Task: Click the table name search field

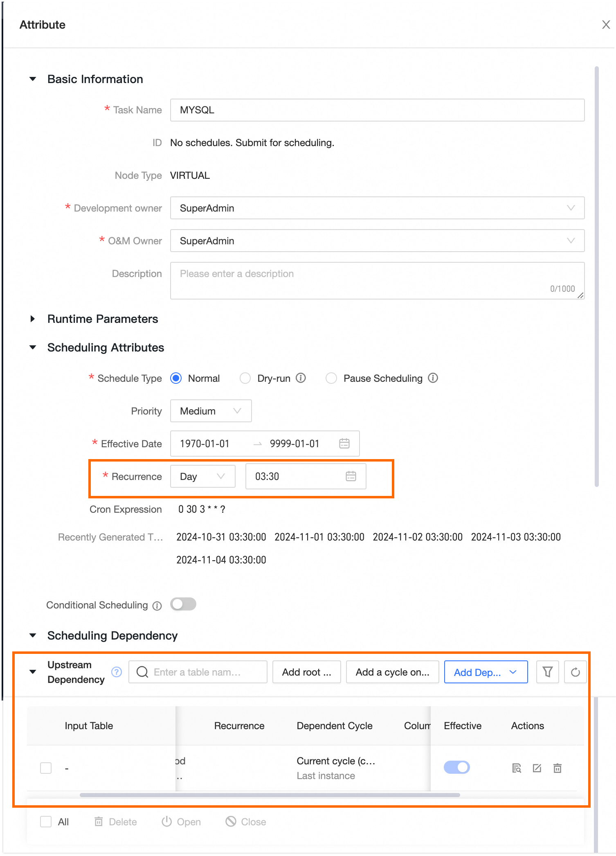Action: (198, 672)
